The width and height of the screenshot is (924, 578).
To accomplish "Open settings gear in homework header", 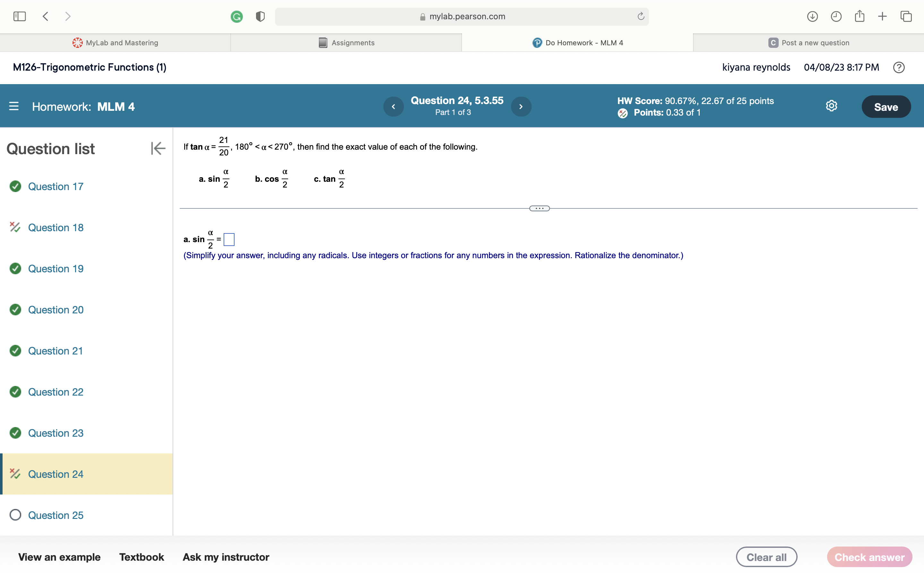I will [832, 106].
